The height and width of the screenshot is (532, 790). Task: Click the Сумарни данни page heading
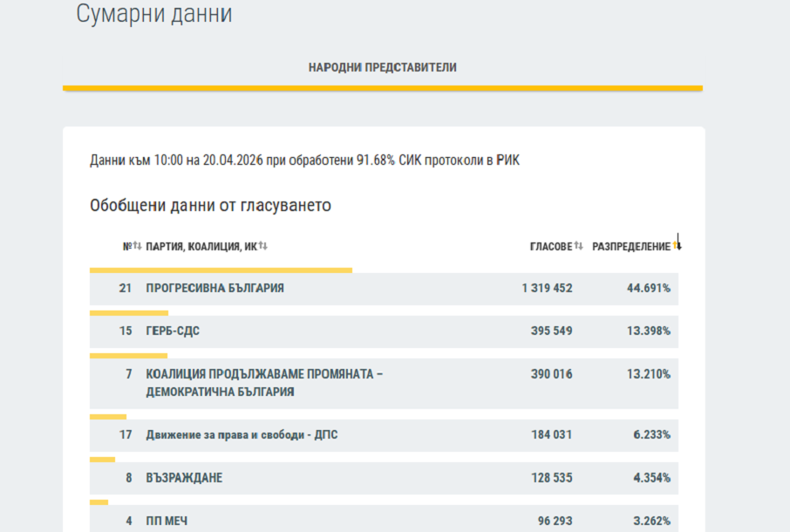[154, 15]
